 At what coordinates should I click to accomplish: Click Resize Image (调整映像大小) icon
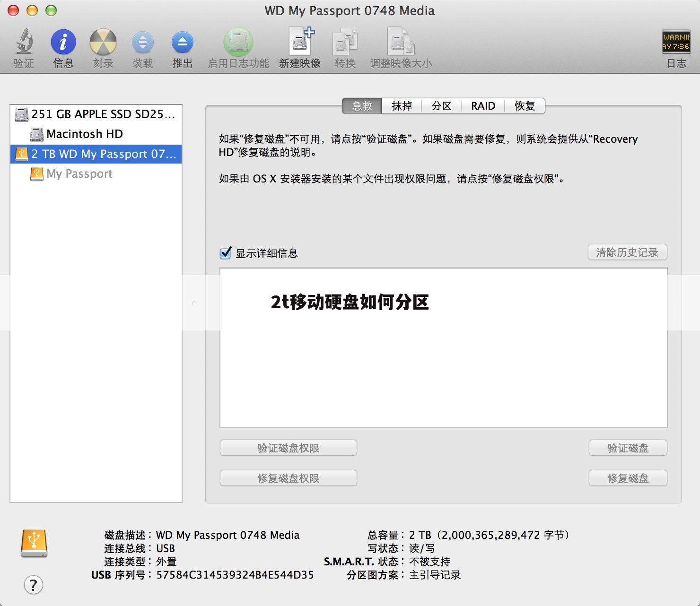tap(401, 43)
